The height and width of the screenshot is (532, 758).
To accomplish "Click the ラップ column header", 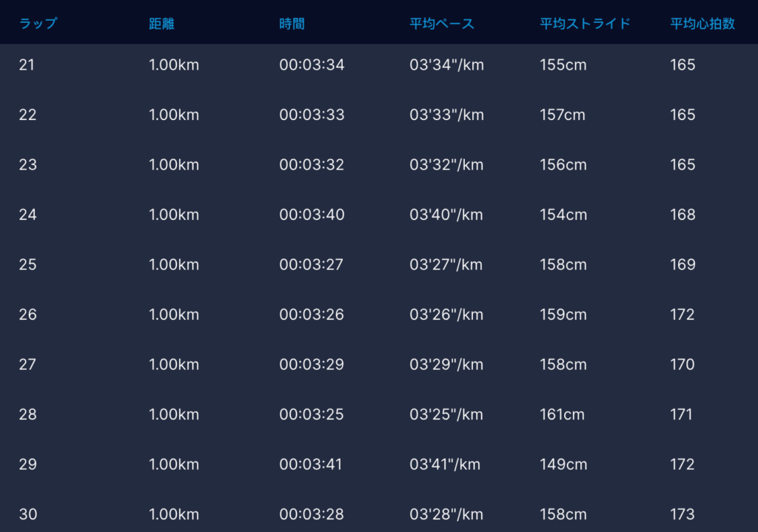I will [38, 24].
